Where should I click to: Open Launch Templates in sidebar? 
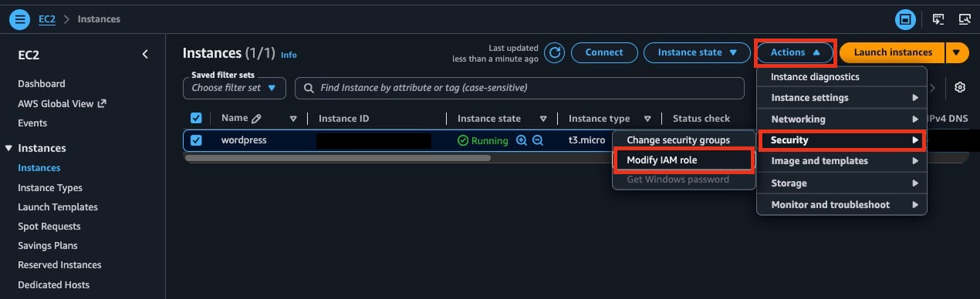pos(58,207)
